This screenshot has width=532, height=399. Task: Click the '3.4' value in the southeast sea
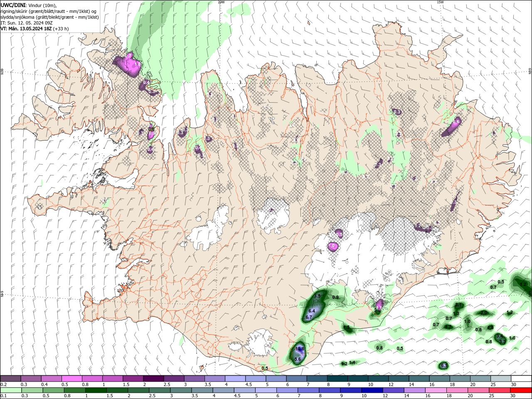(x=500, y=336)
